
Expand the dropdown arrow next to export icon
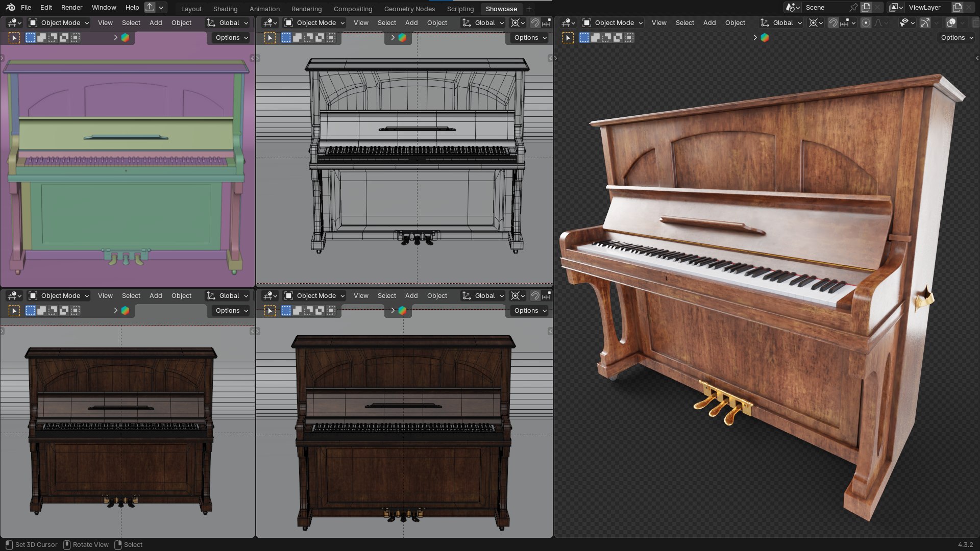161,7
